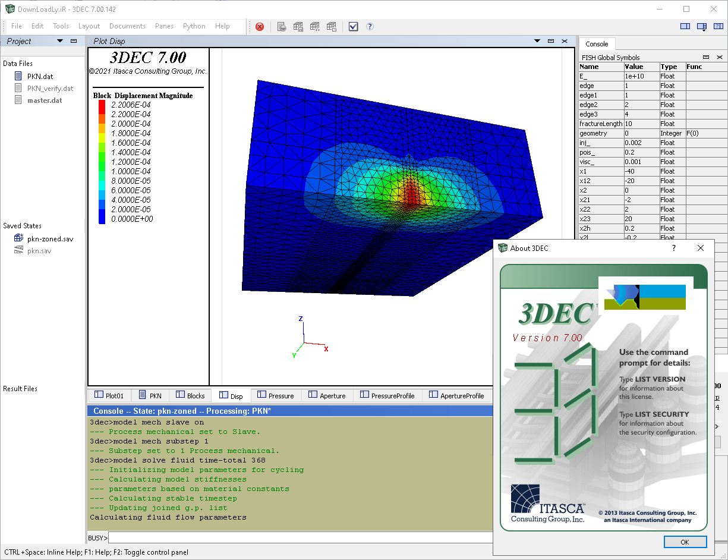Open the Plot Disp pane dropdown arrow
This screenshot has width=728, height=560.
coord(537,41)
